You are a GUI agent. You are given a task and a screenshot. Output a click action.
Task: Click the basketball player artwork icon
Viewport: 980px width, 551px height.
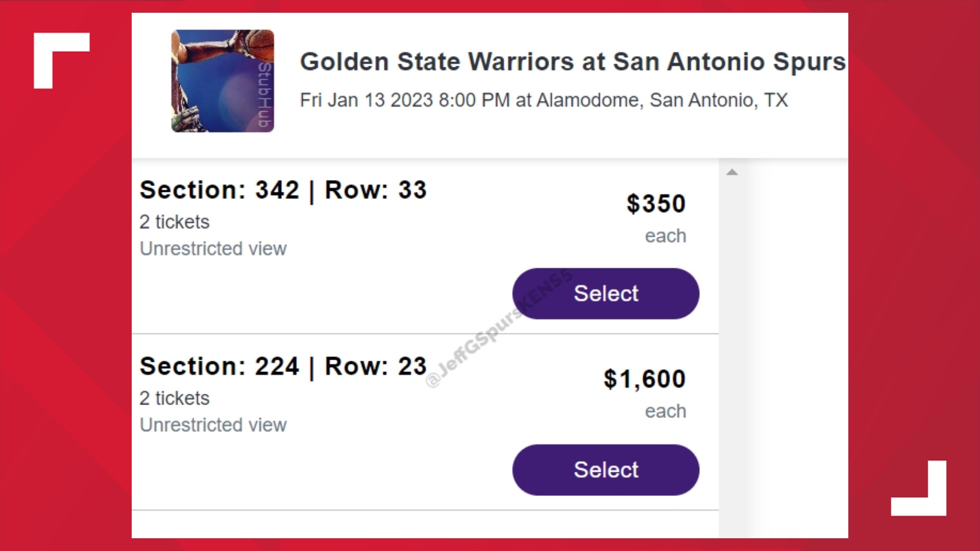(x=223, y=81)
